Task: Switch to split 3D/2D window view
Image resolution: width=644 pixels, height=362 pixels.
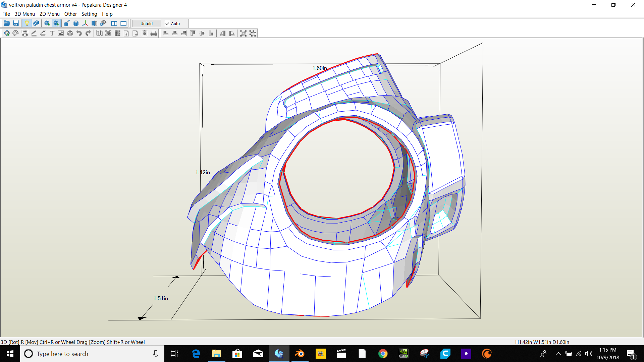Action: (114, 23)
